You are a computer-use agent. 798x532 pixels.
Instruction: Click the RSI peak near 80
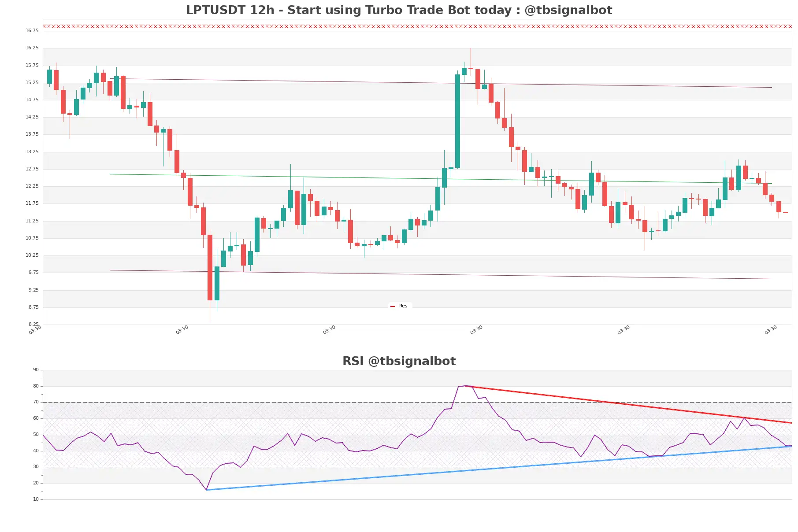(x=464, y=386)
